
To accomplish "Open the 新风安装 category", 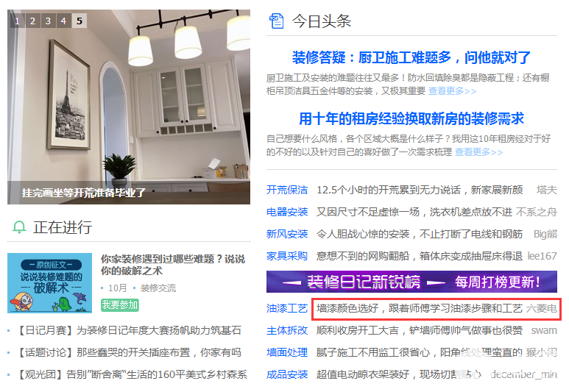I will (287, 234).
